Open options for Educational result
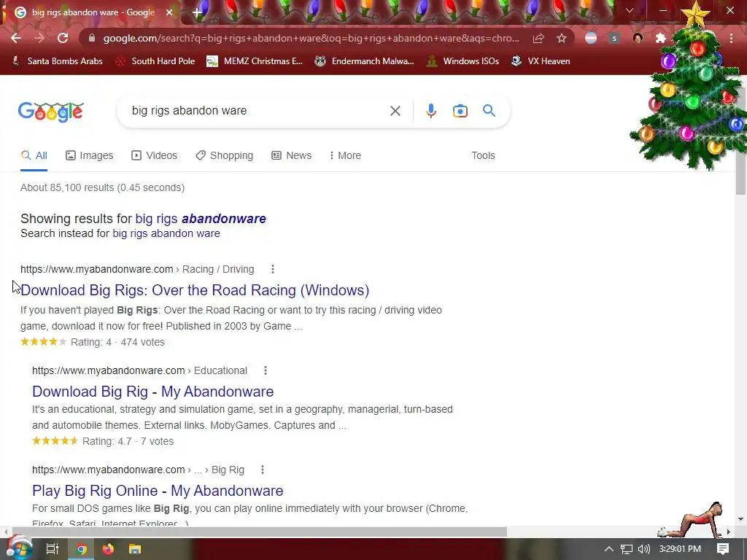This screenshot has height=560, width=747. point(266,370)
